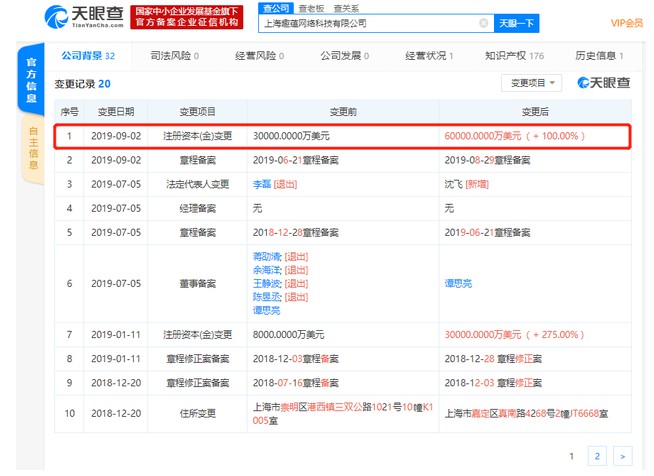Go to page 2 of records
The image size is (654, 476).
pyautogui.click(x=597, y=456)
